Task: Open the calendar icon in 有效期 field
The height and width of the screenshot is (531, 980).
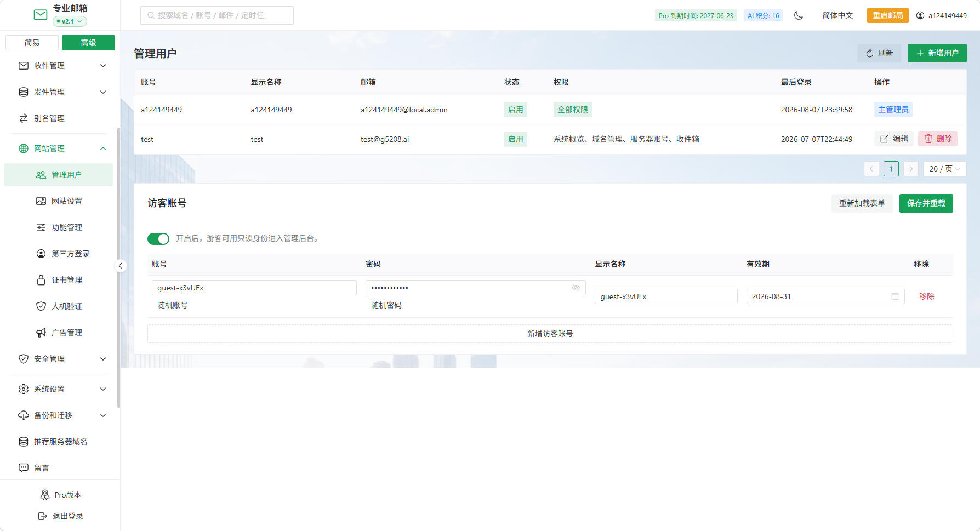Action: (895, 296)
